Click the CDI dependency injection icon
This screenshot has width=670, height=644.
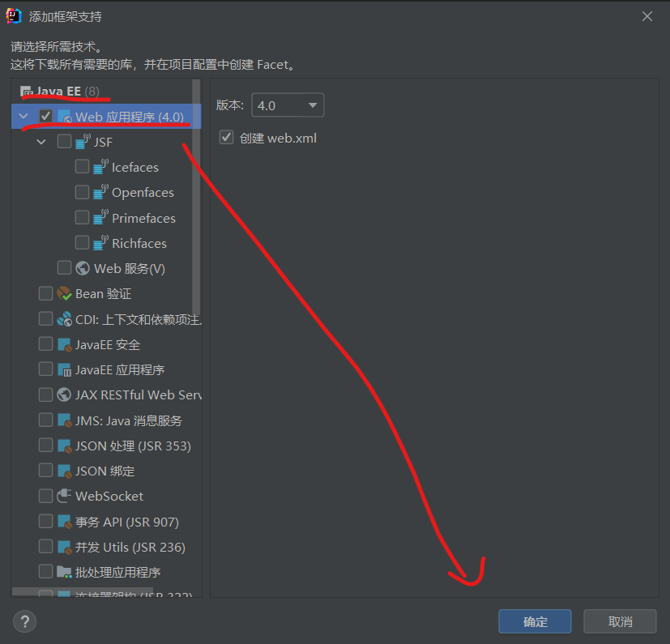pyautogui.click(x=64, y=319)
